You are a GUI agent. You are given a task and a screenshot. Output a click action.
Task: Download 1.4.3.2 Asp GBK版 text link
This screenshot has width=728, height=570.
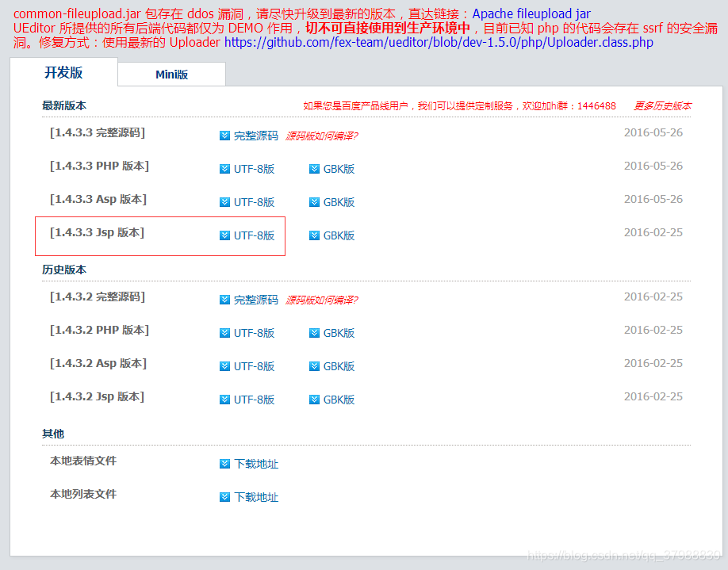coord(339,367)
